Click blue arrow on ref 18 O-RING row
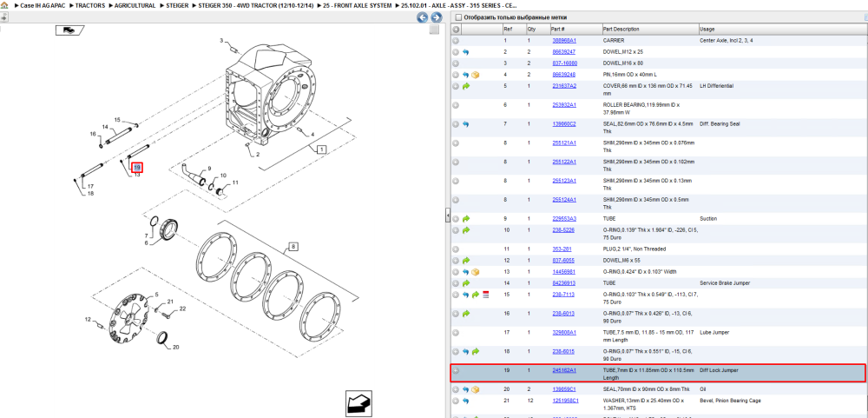The height and width of the screenshot is (418, 868). (465, 351)
